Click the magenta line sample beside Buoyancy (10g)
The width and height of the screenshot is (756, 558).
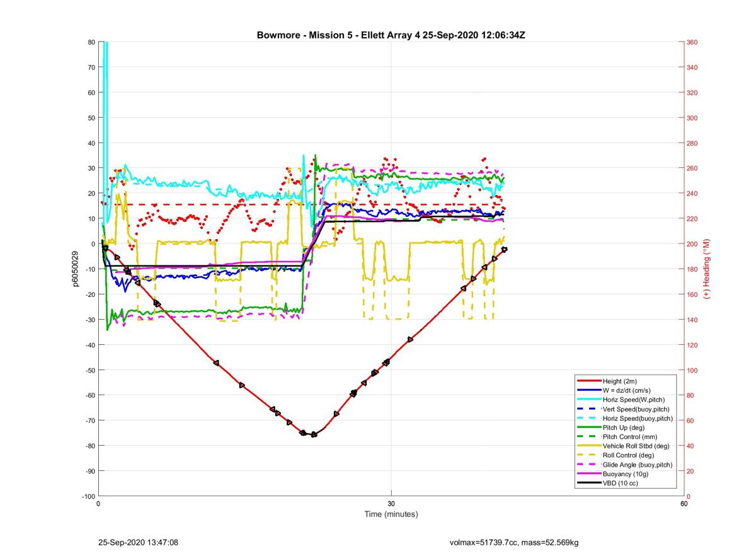[x=588, y=474]
